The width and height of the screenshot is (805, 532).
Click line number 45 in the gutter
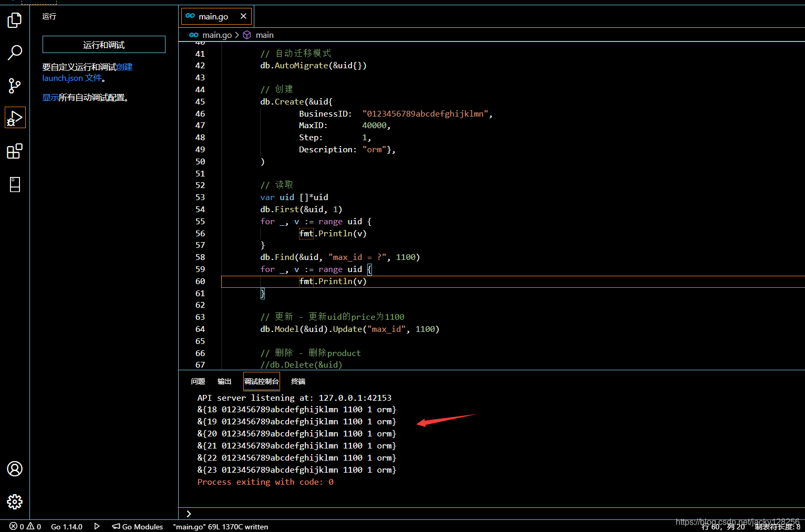point(200,101)
